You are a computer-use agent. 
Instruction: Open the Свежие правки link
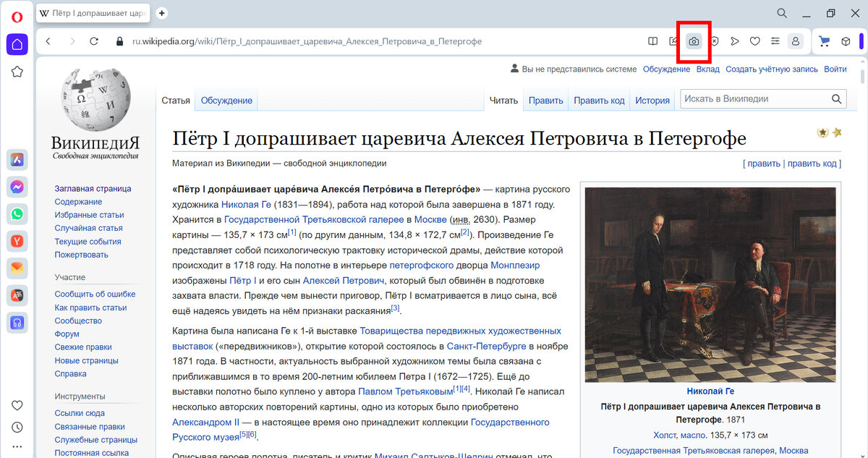[x=82, y=347]
